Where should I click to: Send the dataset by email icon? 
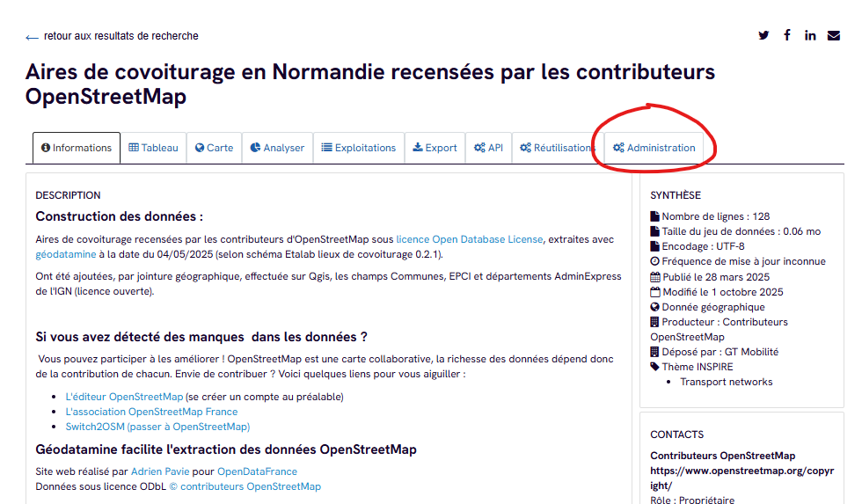pyautogui.click(x=833, y=35)
